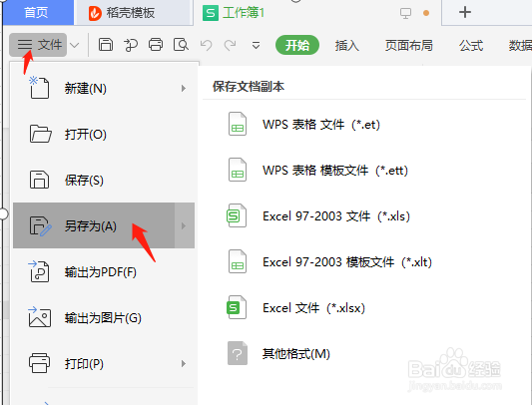The width and height of the screenshot is (532, 405).
Task: Click the monitor icon on 工作簿1 tab
Action: coord(405,13)
